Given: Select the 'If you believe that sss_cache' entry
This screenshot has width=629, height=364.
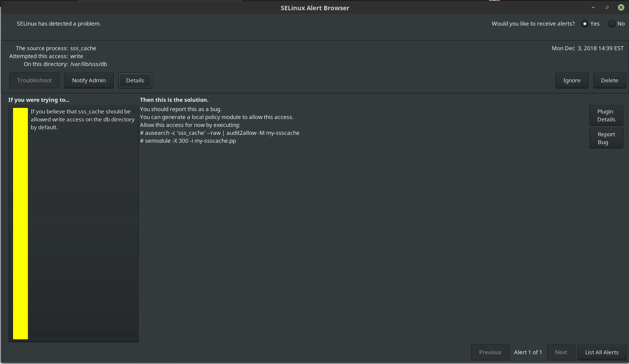Looking at the screenshot, I should (83, 119).
